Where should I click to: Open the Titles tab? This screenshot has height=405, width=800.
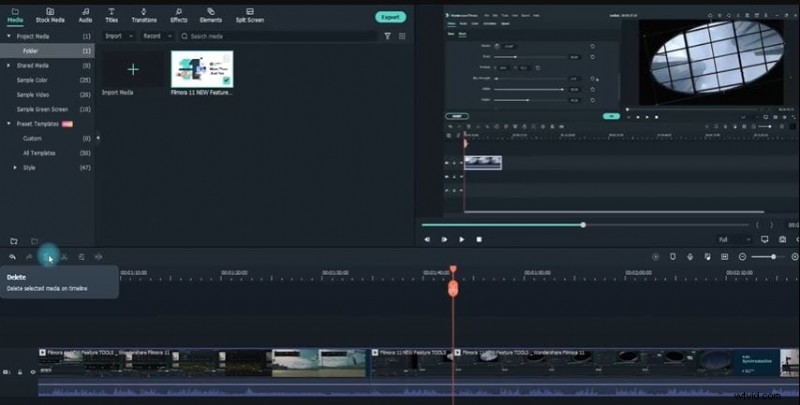[111, 15]
